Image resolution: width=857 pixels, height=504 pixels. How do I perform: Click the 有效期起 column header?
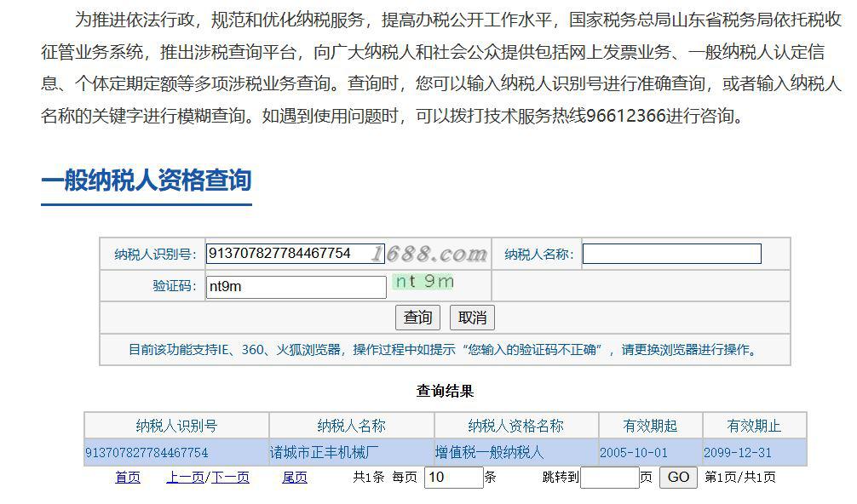pyautogui.click(x=650, y=426)
